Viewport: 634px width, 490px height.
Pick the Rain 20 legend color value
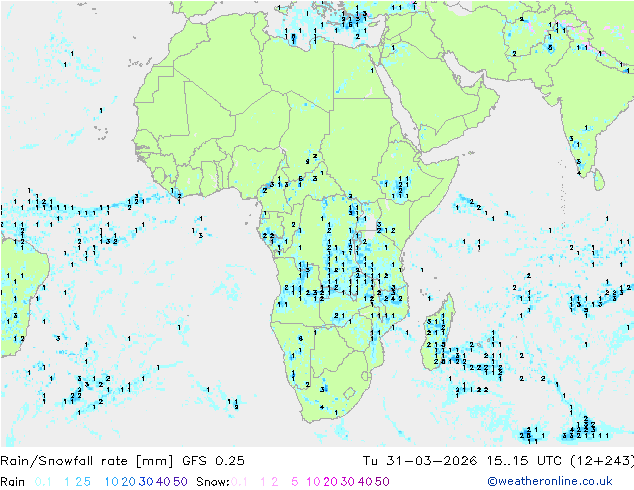click(x=129, y=482)
